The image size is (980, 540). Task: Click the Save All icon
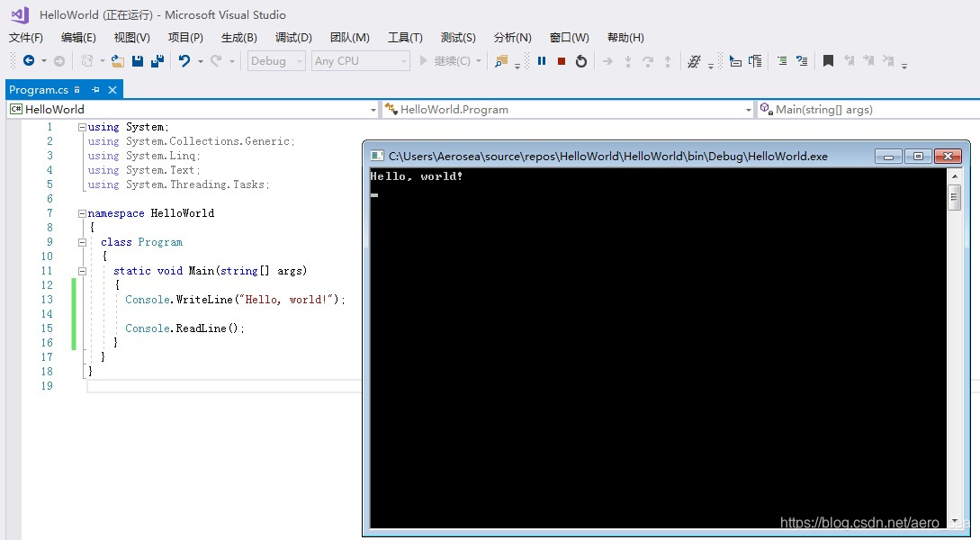157,60
